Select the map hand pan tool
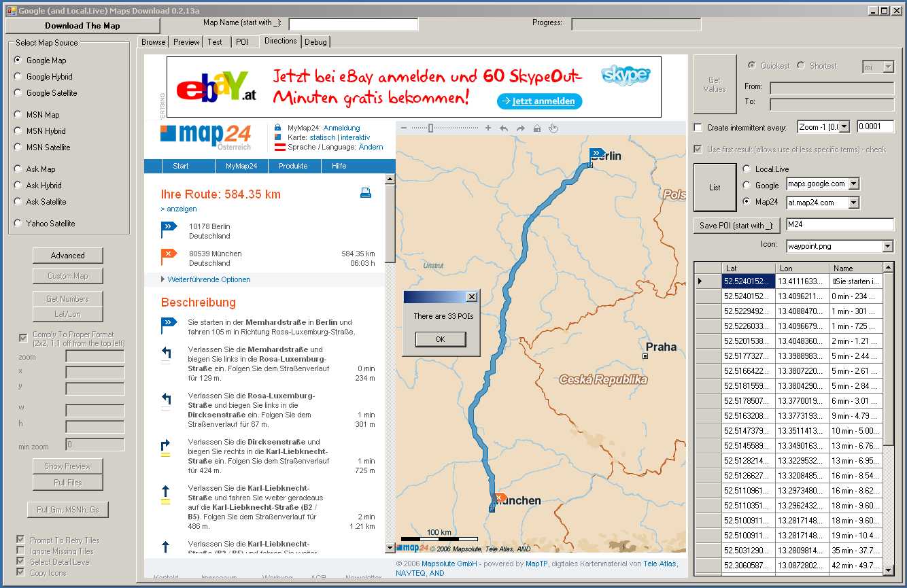Screen dimensions: 907x588 (x=553, y=128)
